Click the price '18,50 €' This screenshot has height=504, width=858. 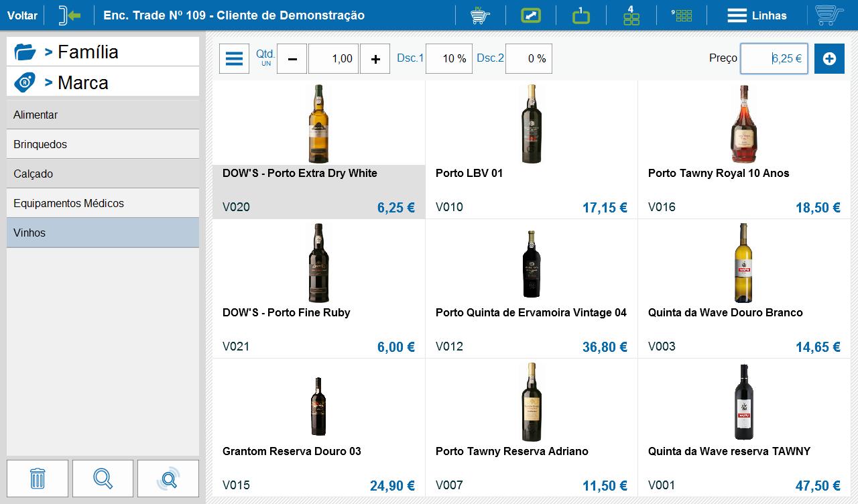coord(818,208)
